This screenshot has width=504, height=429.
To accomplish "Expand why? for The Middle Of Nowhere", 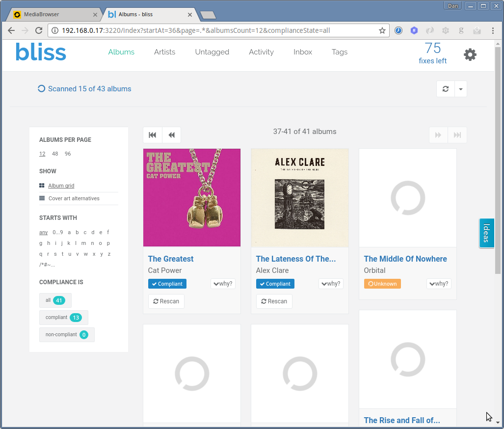I will (x=439, y=284).
